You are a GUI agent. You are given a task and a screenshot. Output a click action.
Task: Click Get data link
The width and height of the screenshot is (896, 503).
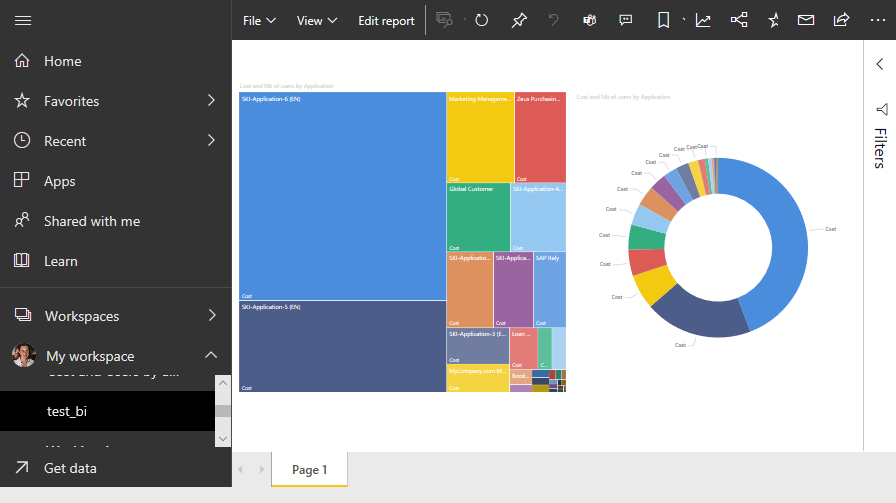(70, 468)
